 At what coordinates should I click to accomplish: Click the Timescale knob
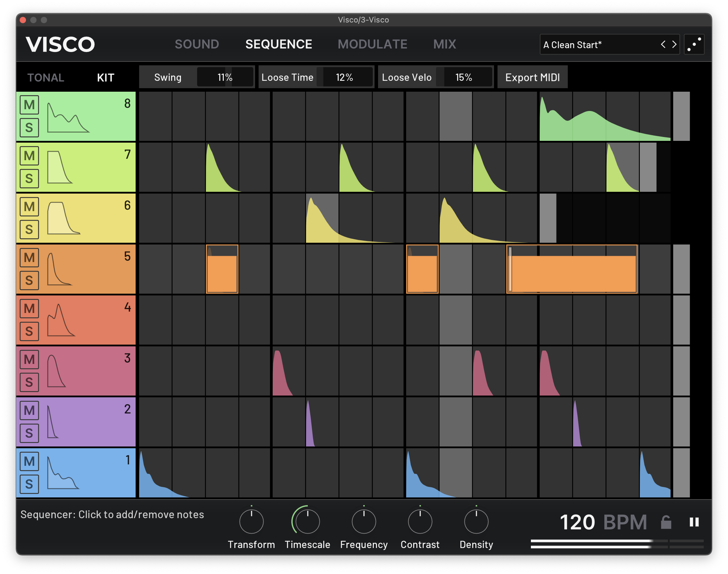click(x=307, y=521)
